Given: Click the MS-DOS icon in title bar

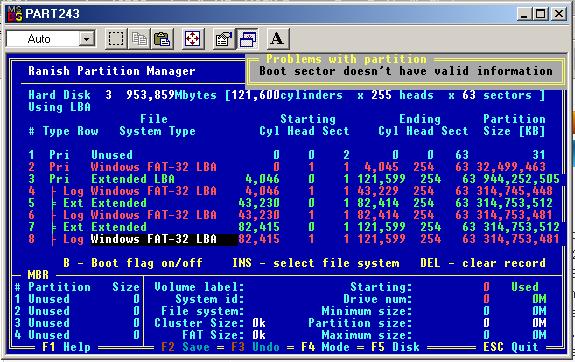Looking at the screenshot, I should tap(15, 14).
